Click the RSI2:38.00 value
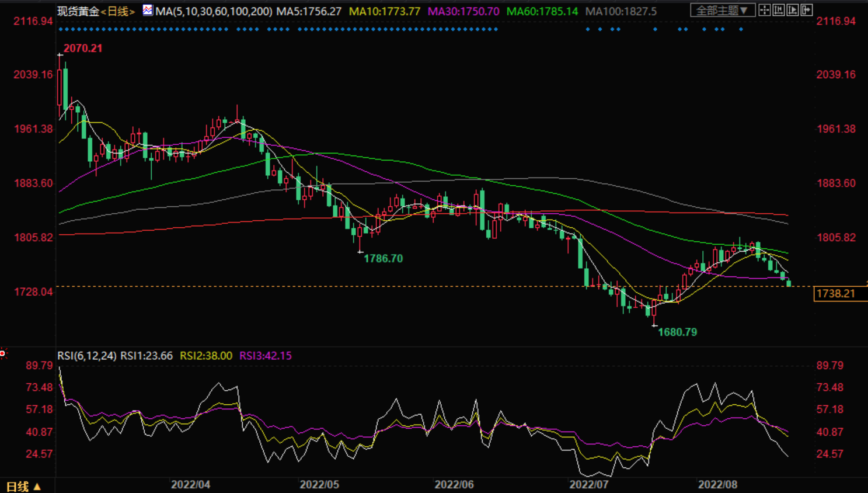868x493 pixels. (x=206, y=356)
